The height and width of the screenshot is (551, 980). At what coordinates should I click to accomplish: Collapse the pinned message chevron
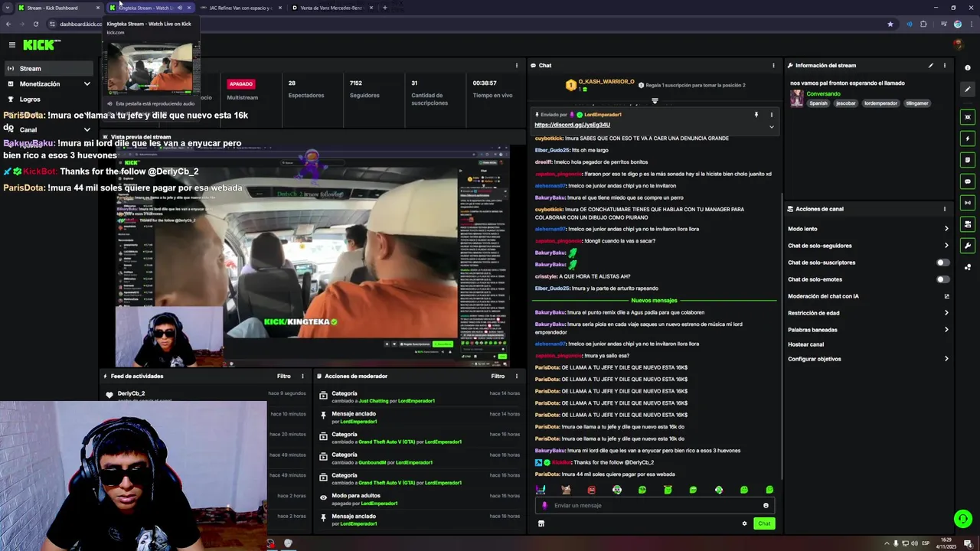[x=771, y=126]
